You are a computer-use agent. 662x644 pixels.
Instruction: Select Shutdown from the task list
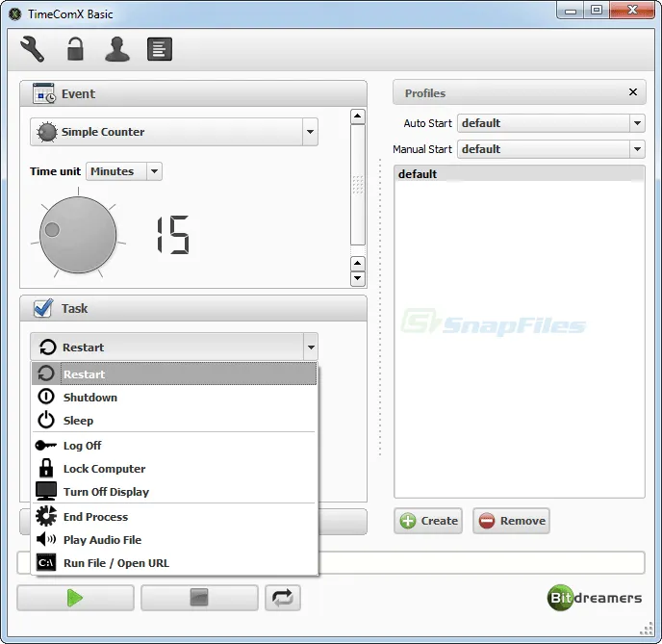[174, 397]
